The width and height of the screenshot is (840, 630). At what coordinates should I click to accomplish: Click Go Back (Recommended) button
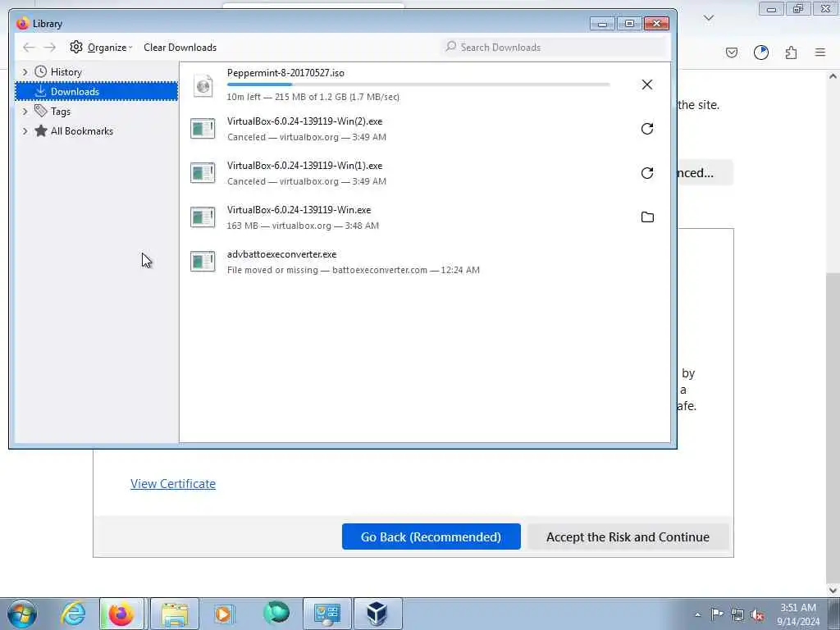[431, 536]
